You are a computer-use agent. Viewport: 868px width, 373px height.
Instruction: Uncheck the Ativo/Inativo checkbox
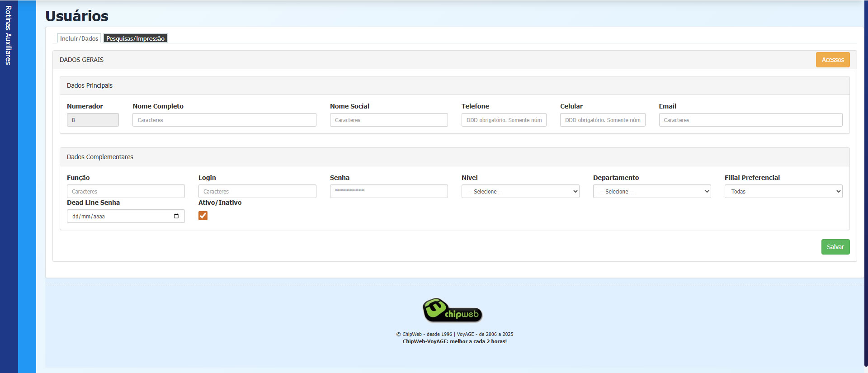click(x=203, y=216)
